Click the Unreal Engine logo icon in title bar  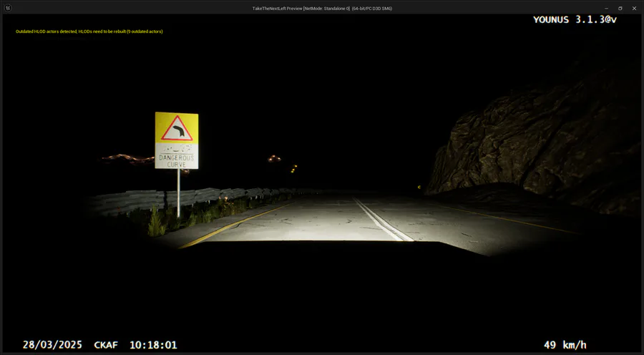click(8, 8)
